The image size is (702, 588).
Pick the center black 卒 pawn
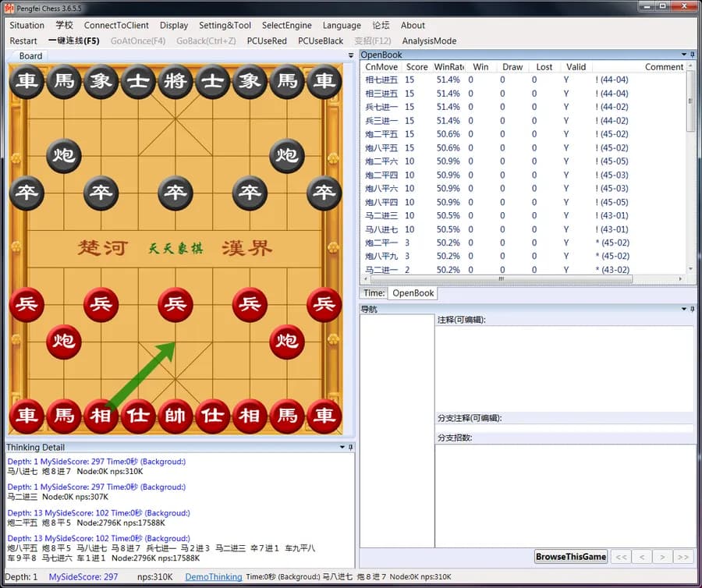(x=175, y=193)
